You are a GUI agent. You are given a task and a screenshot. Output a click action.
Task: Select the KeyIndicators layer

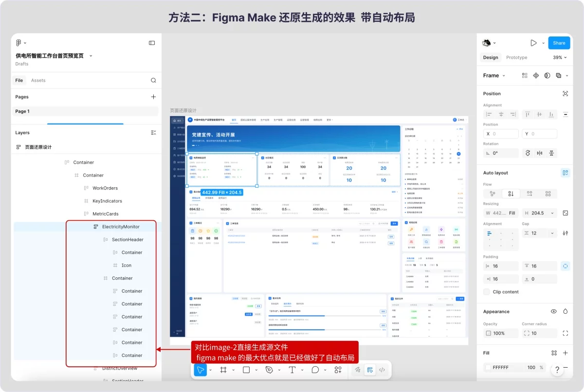[x=107, y=201]
